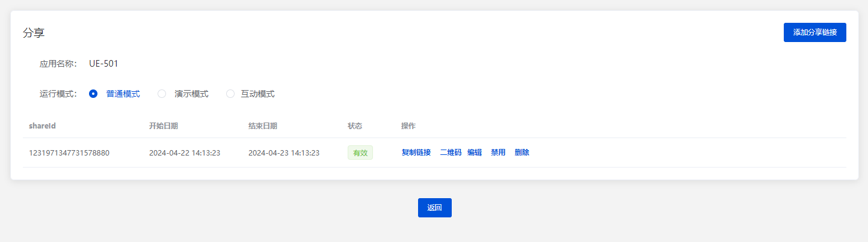Click the shareId column header
Viewport: 868px width, 242px height.
[42, 126]
